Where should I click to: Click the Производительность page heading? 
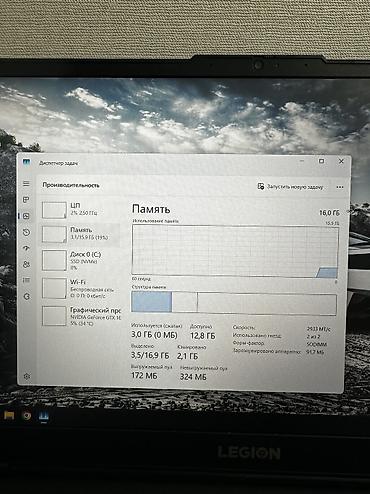point(71,185)
